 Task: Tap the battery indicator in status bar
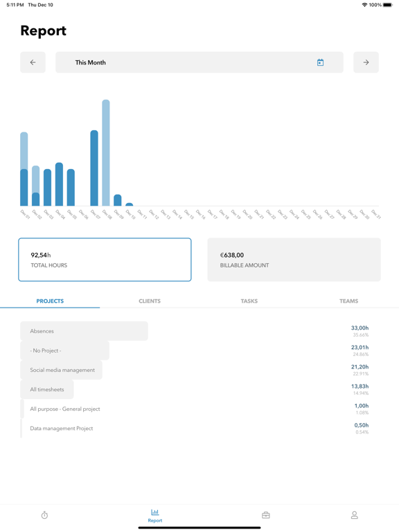[388, 5]
